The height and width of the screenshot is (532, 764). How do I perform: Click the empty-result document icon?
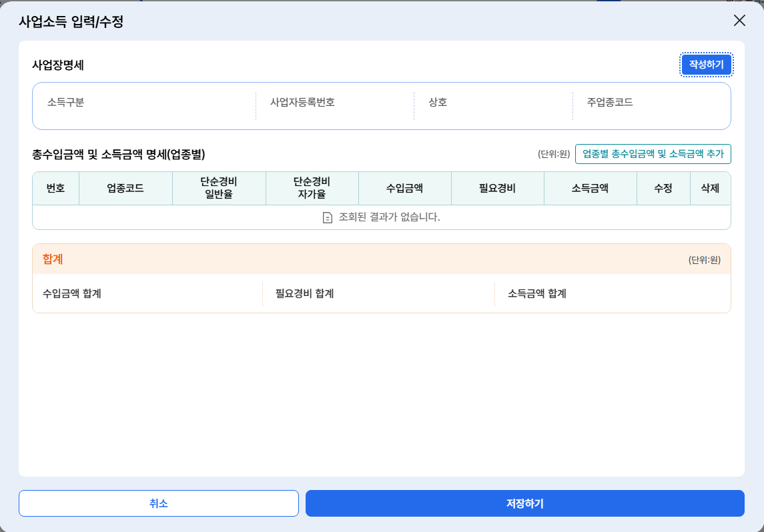tap(328, 217)
